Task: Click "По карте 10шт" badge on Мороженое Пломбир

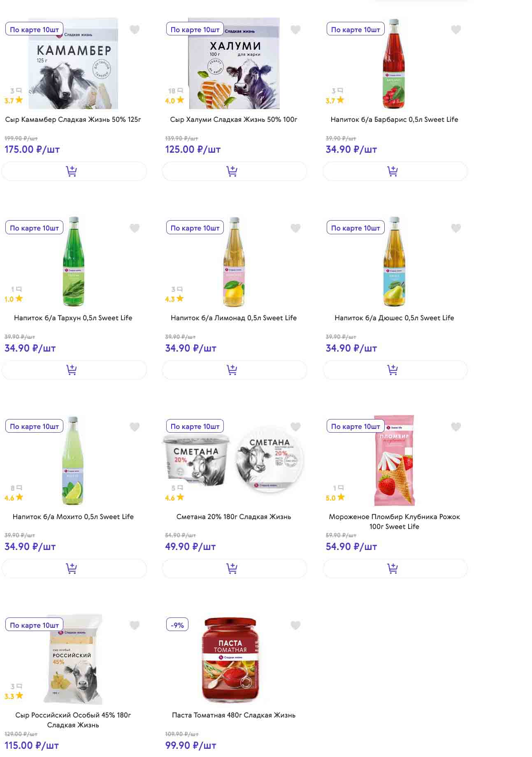Action: coord(355,426)
